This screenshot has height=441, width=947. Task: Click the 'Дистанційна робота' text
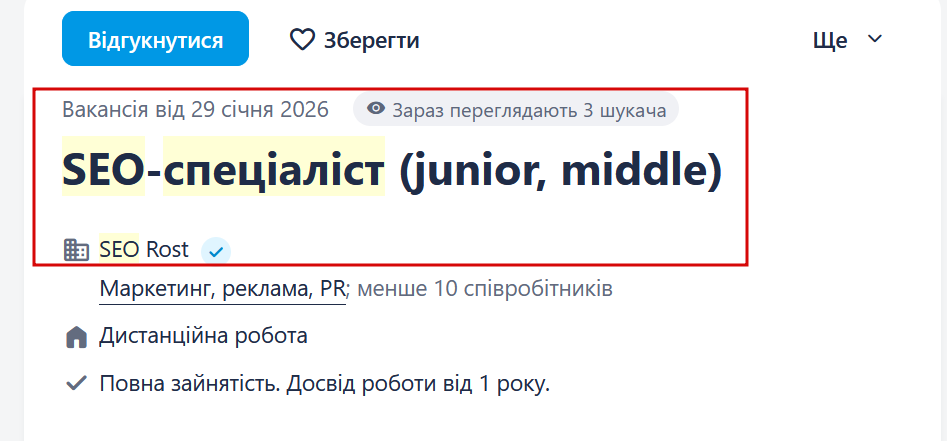(x=203, y=336)
